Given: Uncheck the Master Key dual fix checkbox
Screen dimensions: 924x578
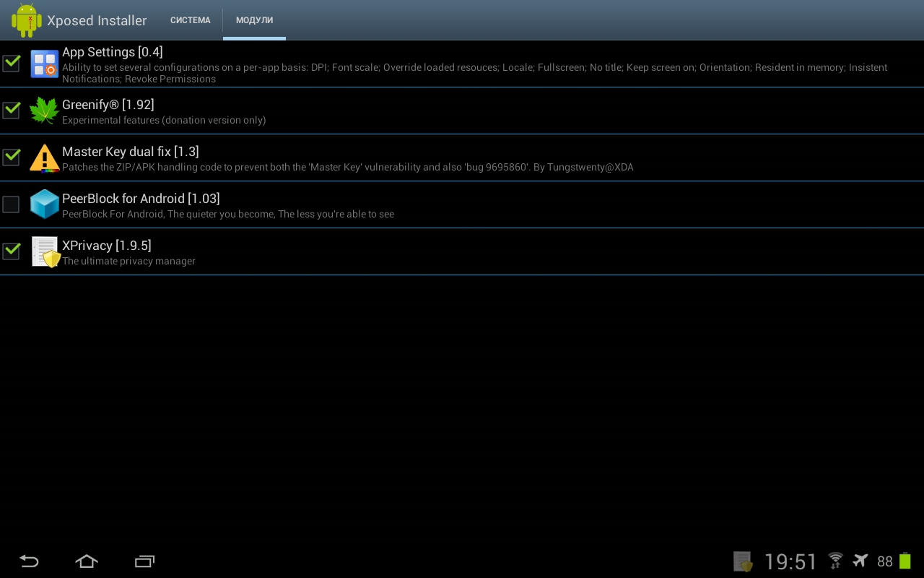Looking at the screenshot, I should [11, 157].
